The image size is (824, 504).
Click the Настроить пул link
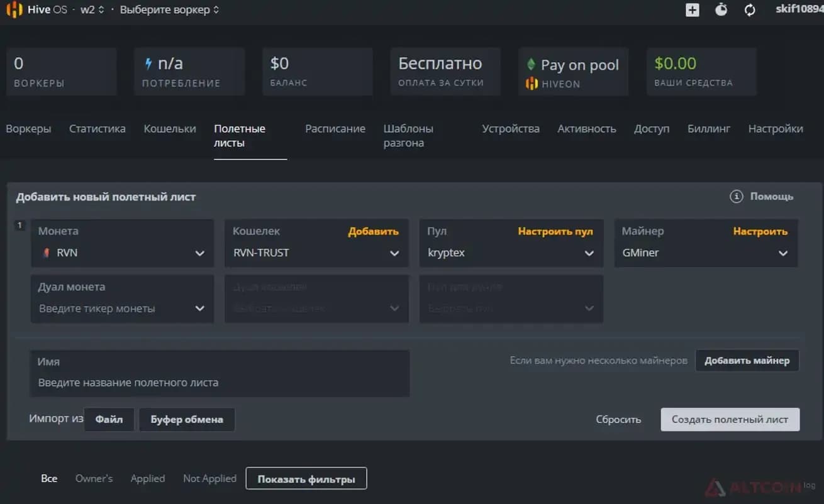(x=555, y=231)
